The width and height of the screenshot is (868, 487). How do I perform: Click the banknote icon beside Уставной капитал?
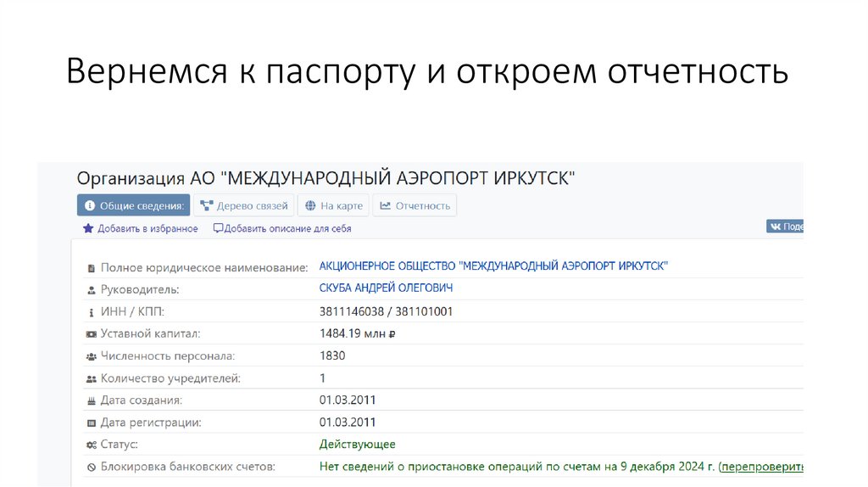coord(92,334)
